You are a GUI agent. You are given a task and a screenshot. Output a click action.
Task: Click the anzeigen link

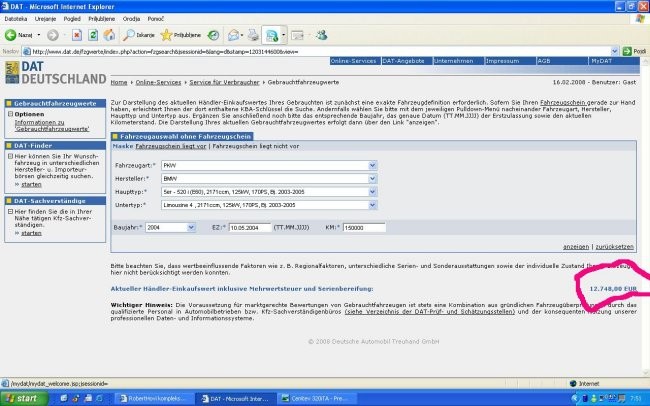click(576, 246)
